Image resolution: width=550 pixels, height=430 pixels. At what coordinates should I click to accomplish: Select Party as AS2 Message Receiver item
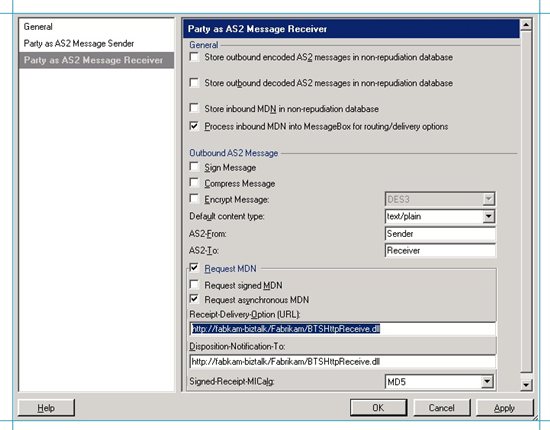pos(96,60)
